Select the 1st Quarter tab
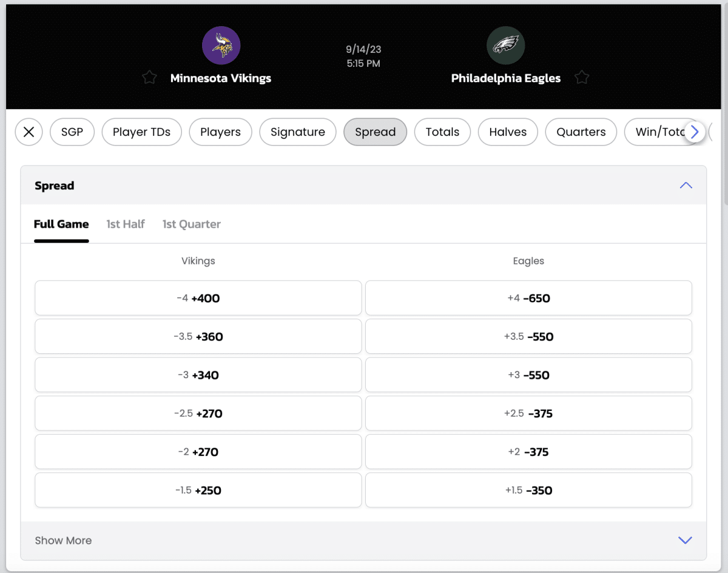728x573 pixels. click(x=191, y=224)
